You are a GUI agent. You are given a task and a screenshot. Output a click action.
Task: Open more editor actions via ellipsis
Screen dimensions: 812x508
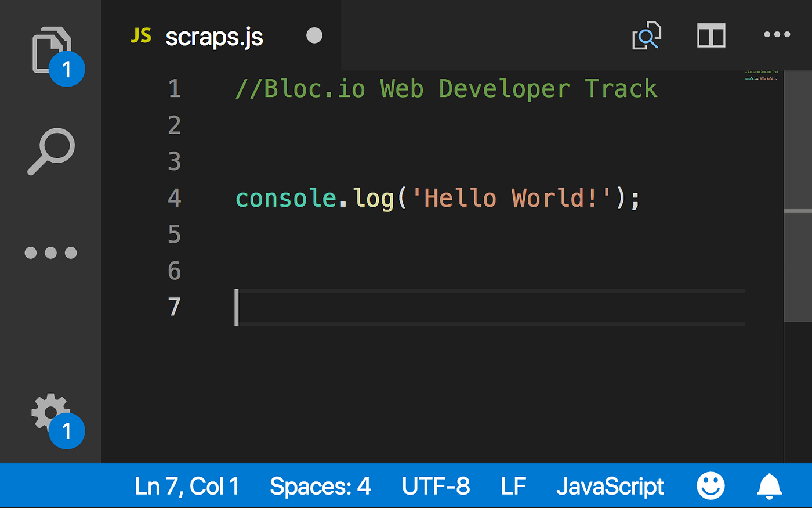click(777, 35)
